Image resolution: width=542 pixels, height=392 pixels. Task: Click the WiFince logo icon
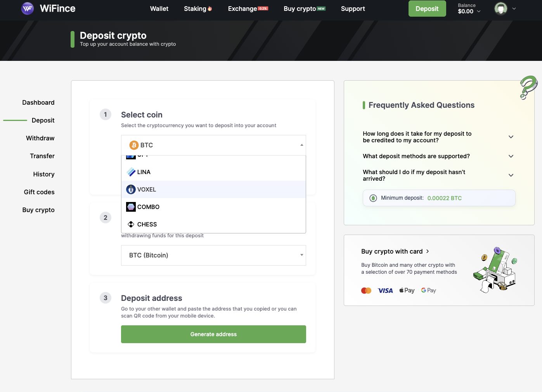[28, 9]
